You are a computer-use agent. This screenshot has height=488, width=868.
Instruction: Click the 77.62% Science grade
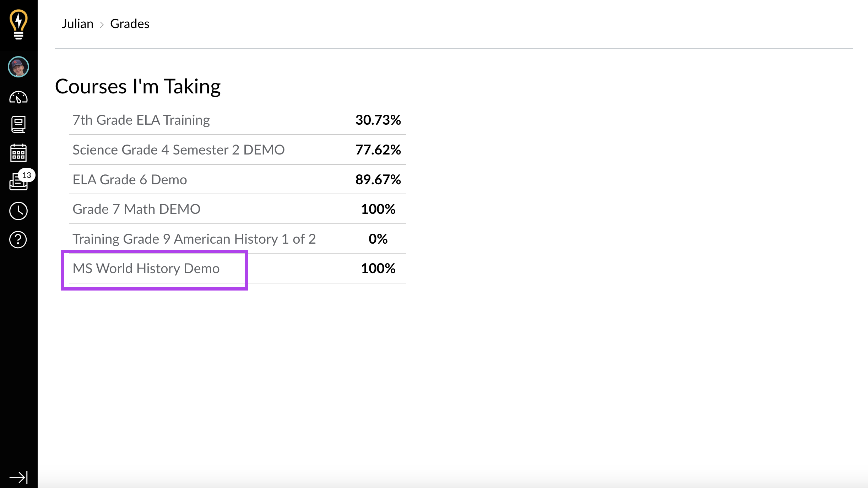[x=378, y=150]
